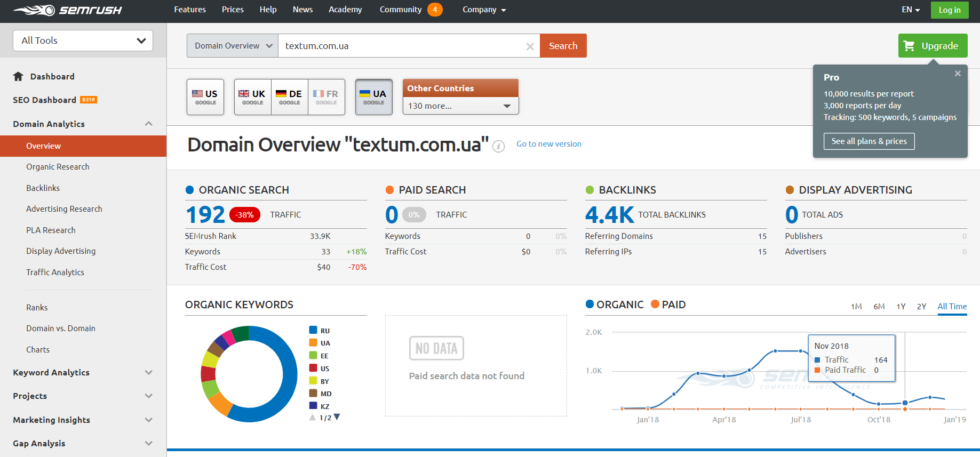Toggle the PAID chart series
This screenshot has height=457, width=980.
(668, 304)
